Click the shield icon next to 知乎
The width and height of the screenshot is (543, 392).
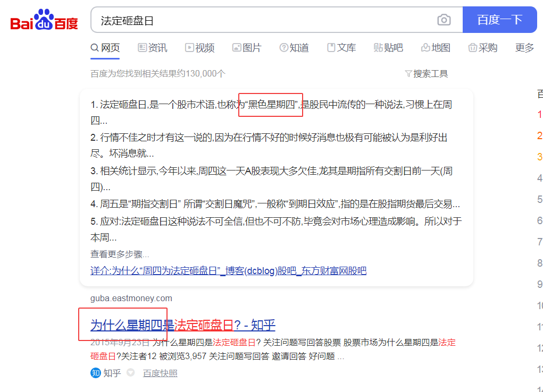pos(130,373)
